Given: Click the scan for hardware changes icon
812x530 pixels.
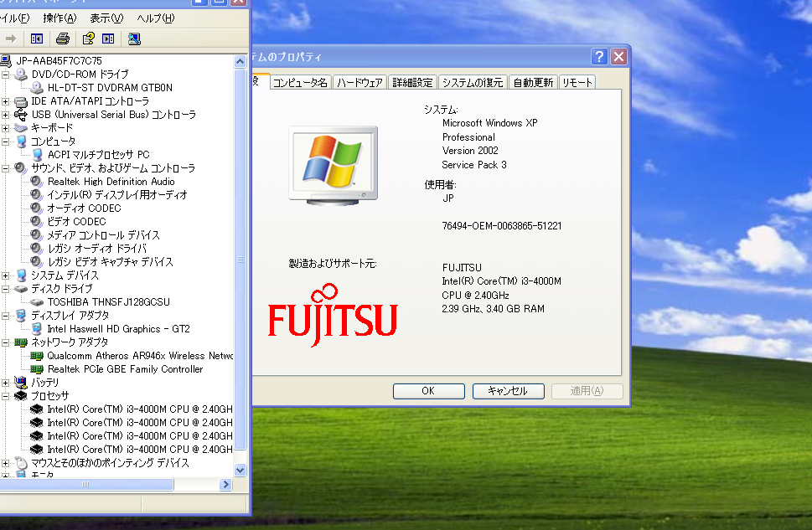Looking at the screenshot, I should coord(134,39).
